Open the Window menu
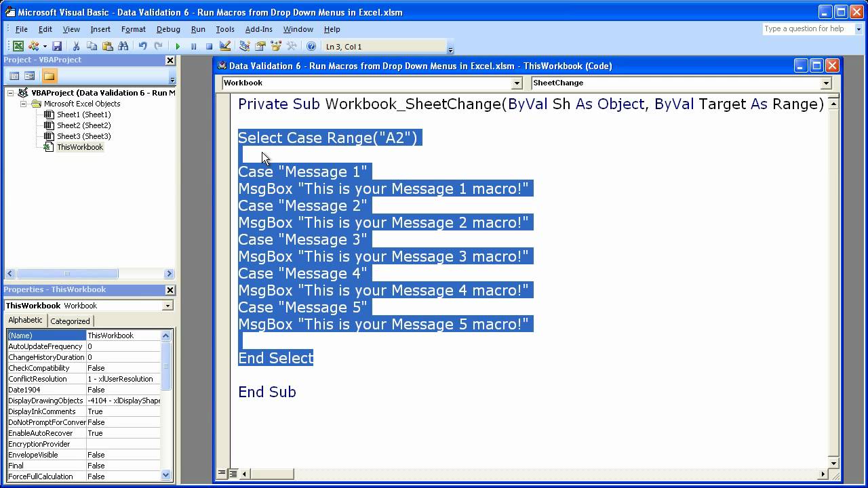 pyautogui.click(x=298, y=29)
